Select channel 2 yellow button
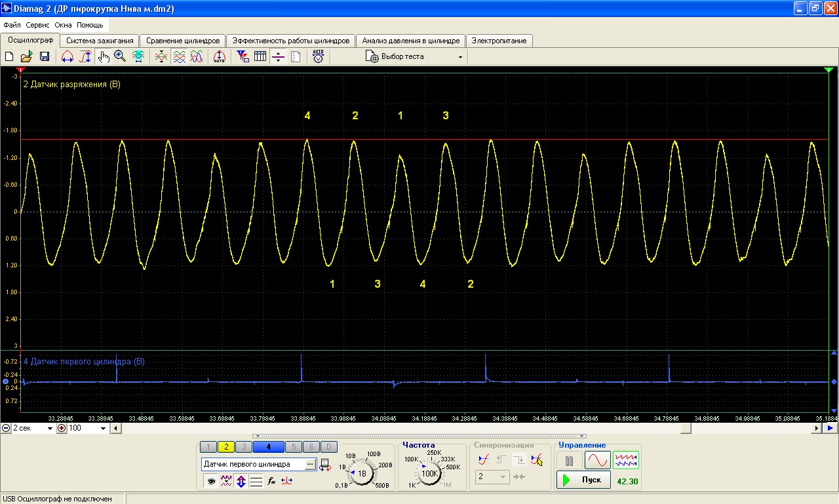This screenshot has height=504, width=839. point(225,447)
